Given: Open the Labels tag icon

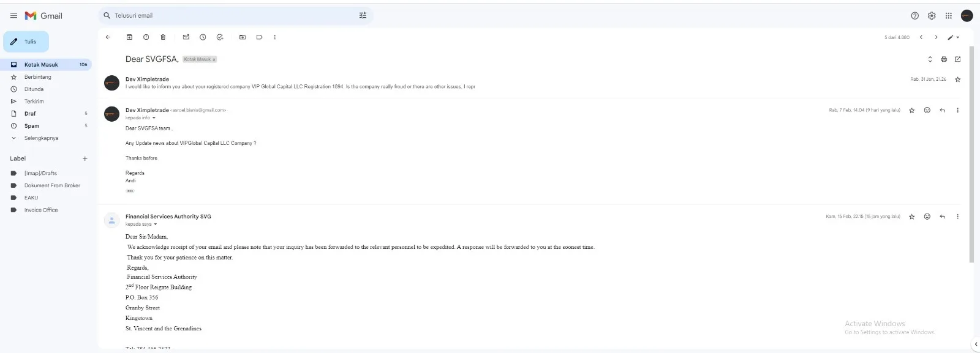Looking at the screenshot, I should tap(259, 37).
